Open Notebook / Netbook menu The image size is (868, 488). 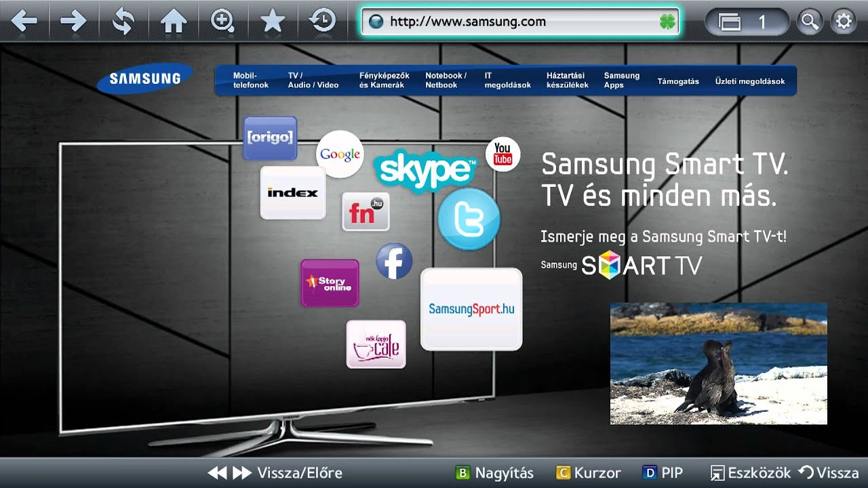[446, 80]
